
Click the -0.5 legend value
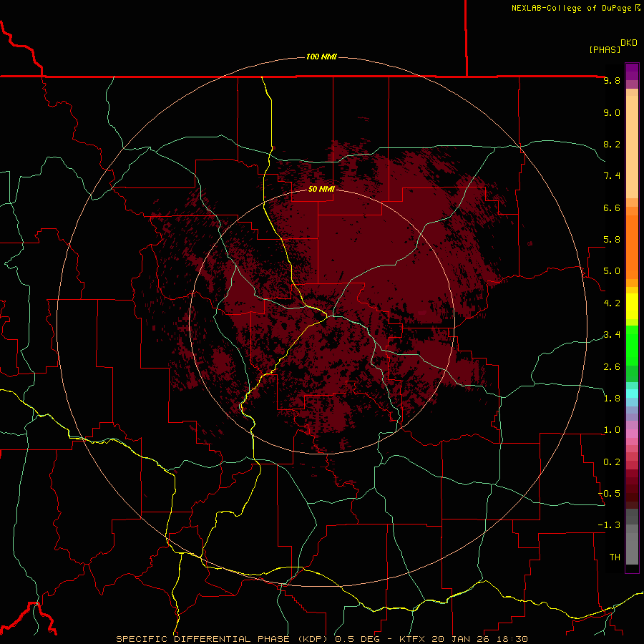click(609, 494)
